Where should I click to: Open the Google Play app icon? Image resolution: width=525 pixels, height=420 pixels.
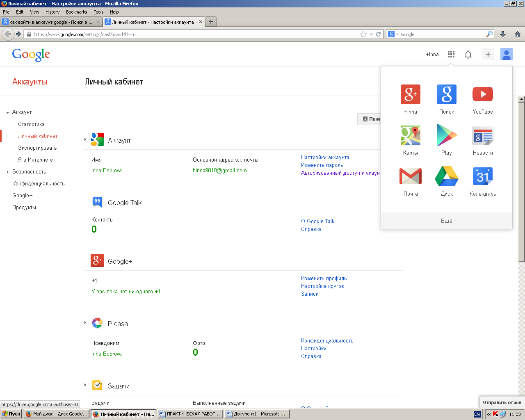coord(447,135)
